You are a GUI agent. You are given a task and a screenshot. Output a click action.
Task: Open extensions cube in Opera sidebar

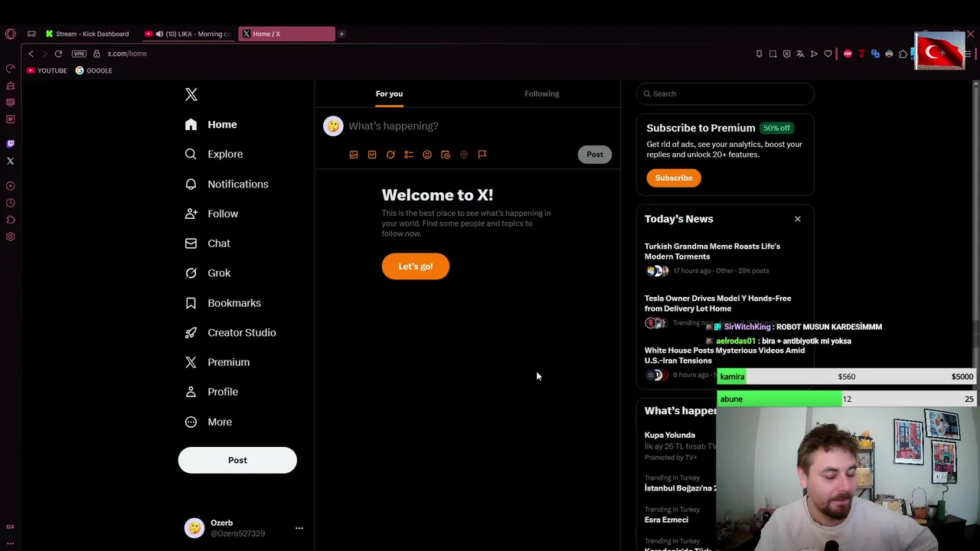click(10, 220)
